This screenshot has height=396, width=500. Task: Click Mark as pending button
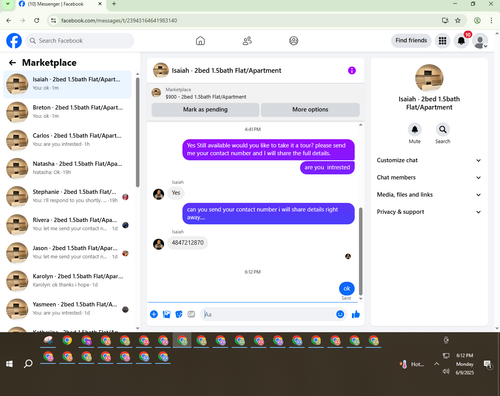(205, 110)
